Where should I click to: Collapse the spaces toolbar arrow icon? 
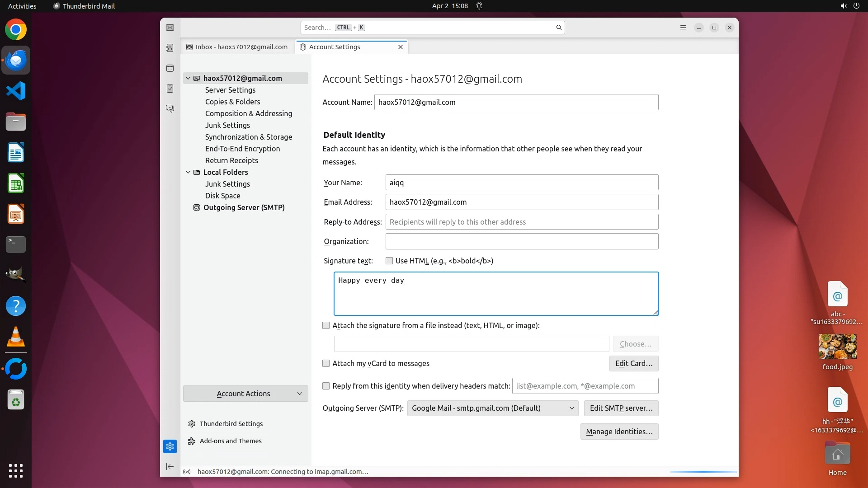(170, 466)
